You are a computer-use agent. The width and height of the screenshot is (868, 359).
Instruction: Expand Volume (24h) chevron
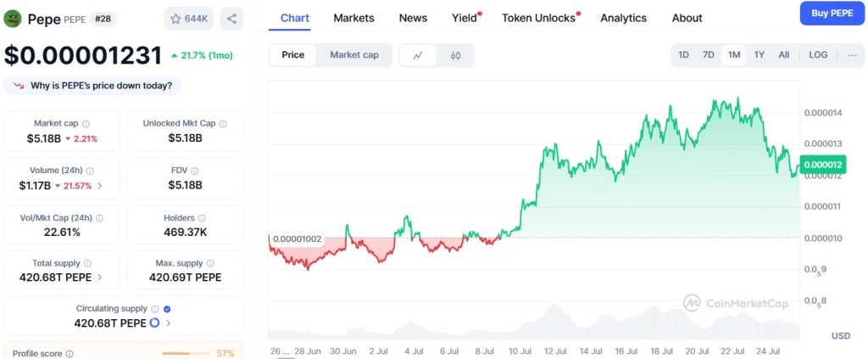[x=100, y=186]
